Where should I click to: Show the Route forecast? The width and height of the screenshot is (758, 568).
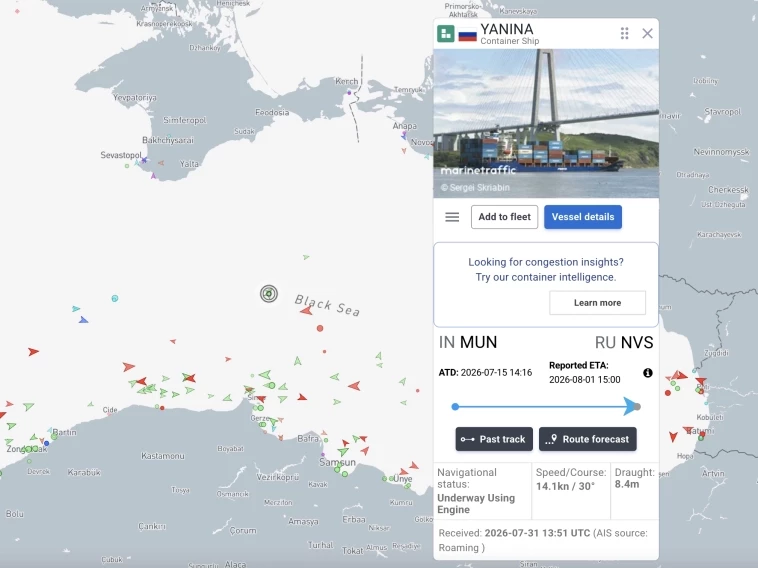coord(588,439)
